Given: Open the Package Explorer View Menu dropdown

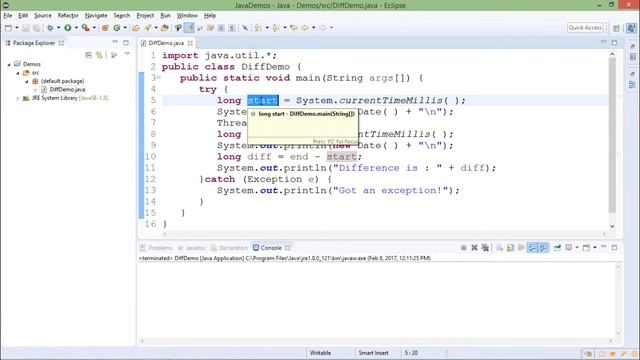Looking at the screenshot, I should coord(127,54).
